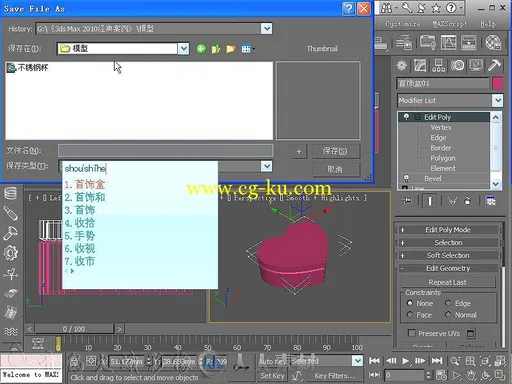Image resolution: width=512 pixels, height=384 pixels.
Task: Enable the Preserve UVs checkbox
Action: (412, 333)
